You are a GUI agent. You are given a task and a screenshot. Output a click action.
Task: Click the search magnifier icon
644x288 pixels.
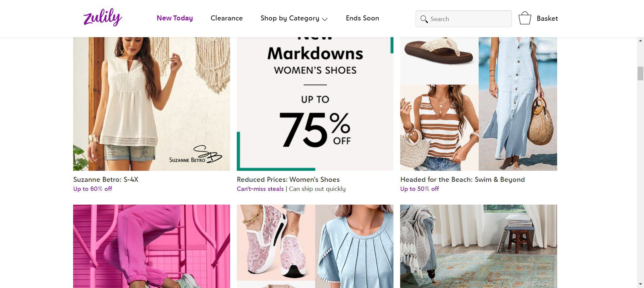424,19
